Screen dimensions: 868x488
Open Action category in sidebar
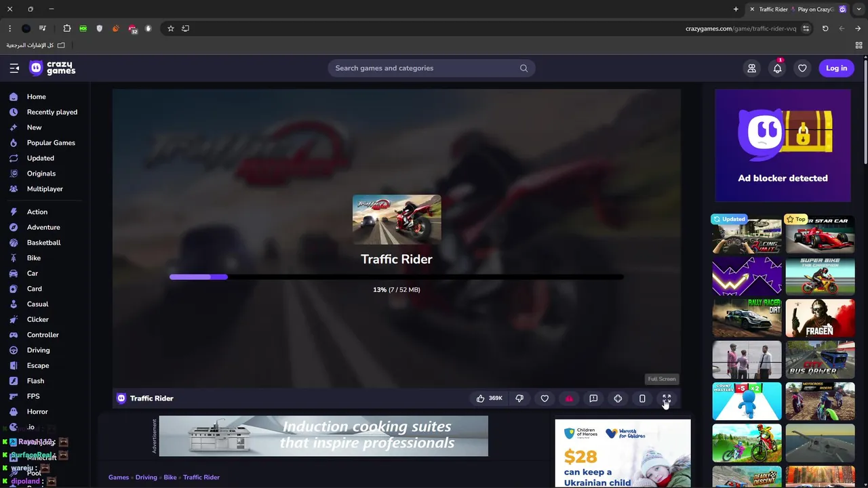coord(37,212)
